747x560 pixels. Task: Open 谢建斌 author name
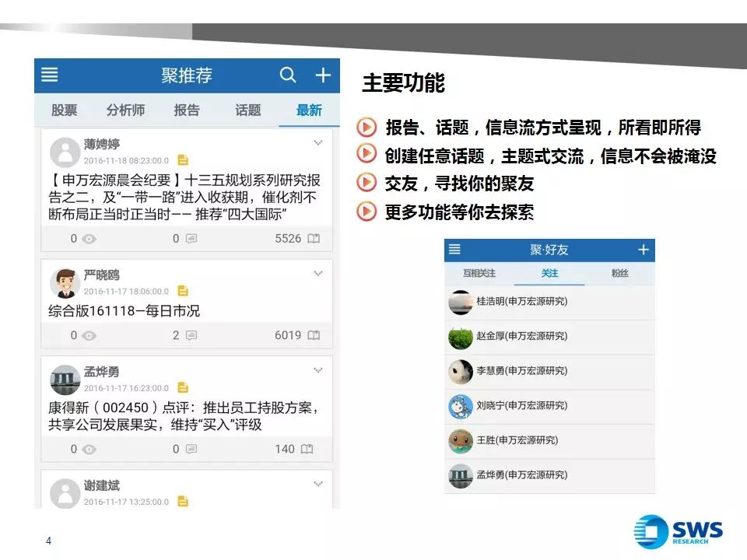coord(101,485)
